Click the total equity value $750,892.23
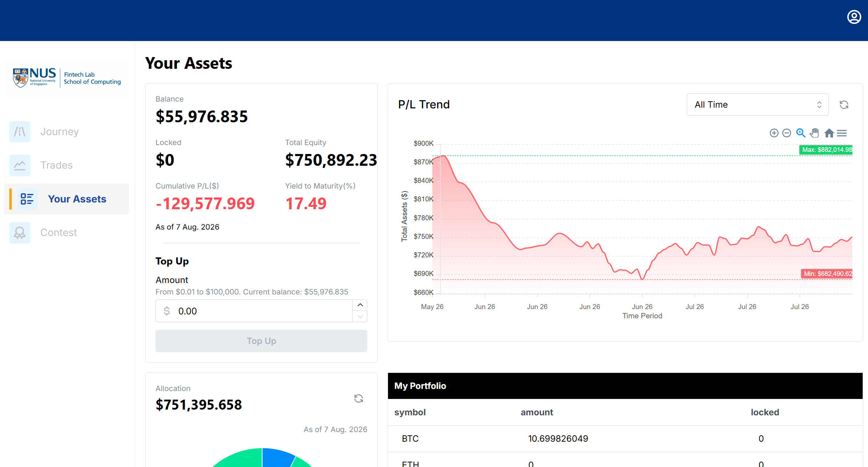The width and height of the screenshot is (868, 467). [331, 160]
